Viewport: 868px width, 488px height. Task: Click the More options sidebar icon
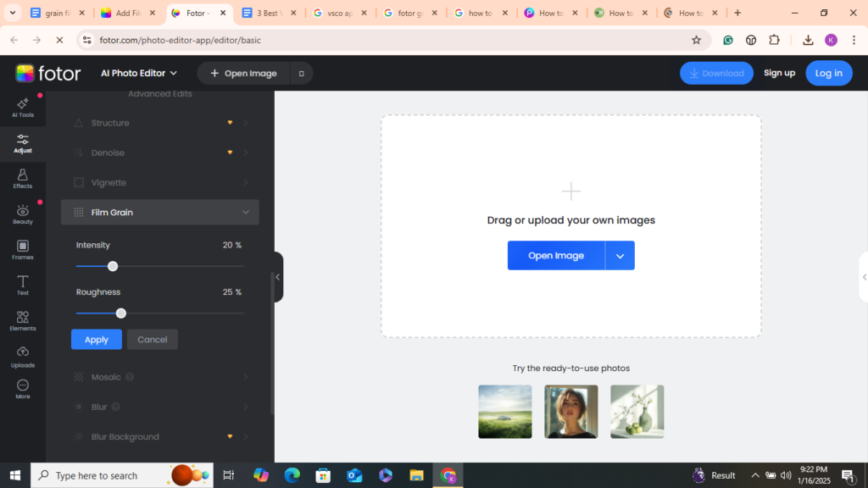pos(23,390)
